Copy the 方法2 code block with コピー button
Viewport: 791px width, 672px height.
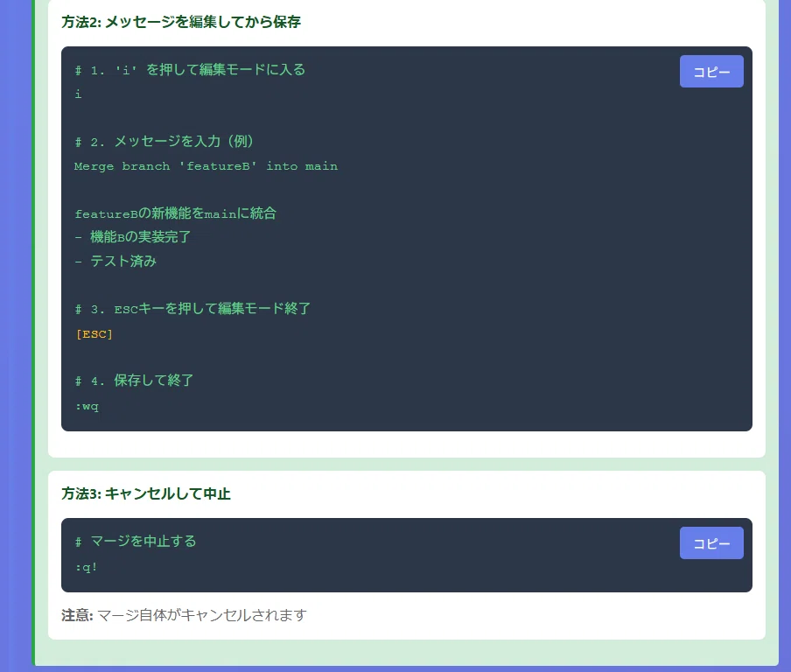(x=711, y=71)
